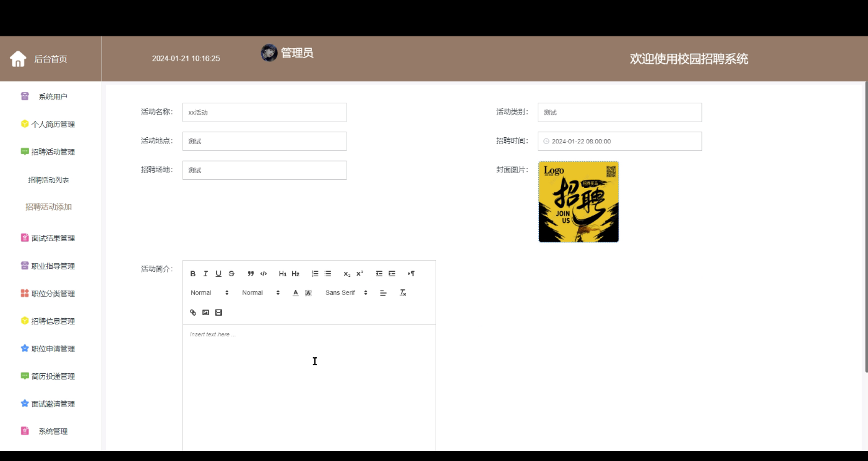868x461 pixels.
Task: Insert a code block
Action: 263,274
